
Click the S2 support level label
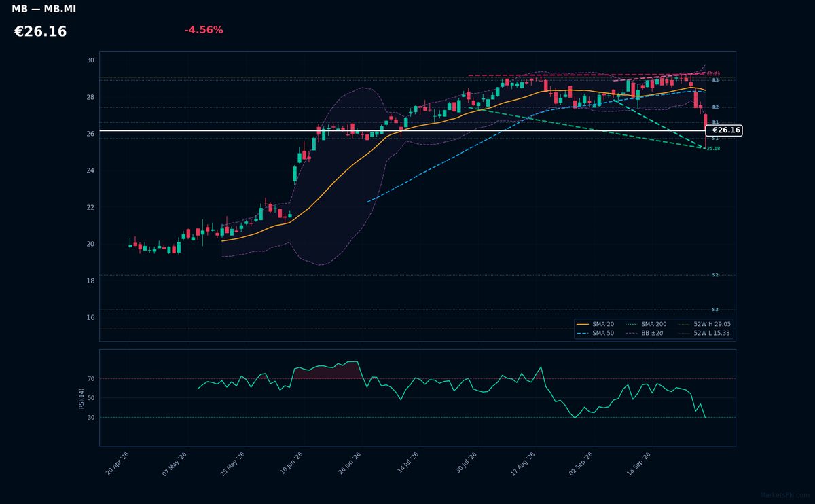click(715, 275)
